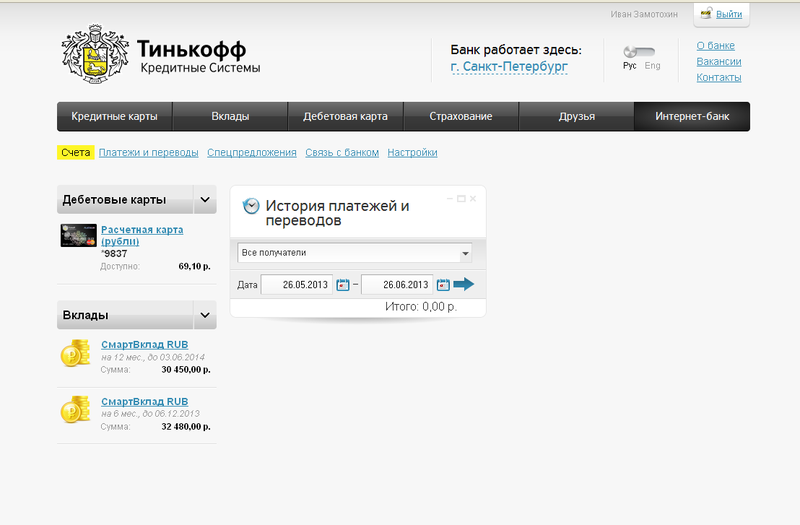Image resolution: width=800 pixels, height=525 pixels.
Task: Open Спецпредложения link
Action: pyautogui.click(x=252, y=153)
